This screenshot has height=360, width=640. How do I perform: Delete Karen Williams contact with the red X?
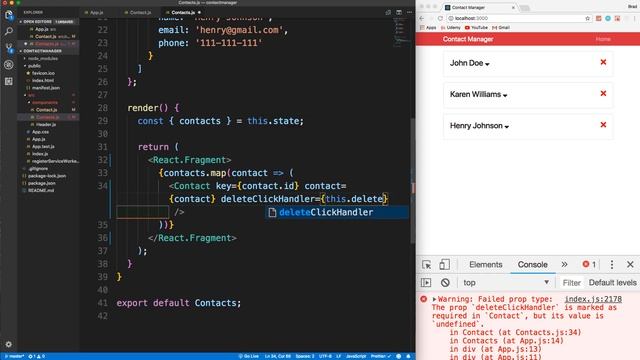click(603, 93)
